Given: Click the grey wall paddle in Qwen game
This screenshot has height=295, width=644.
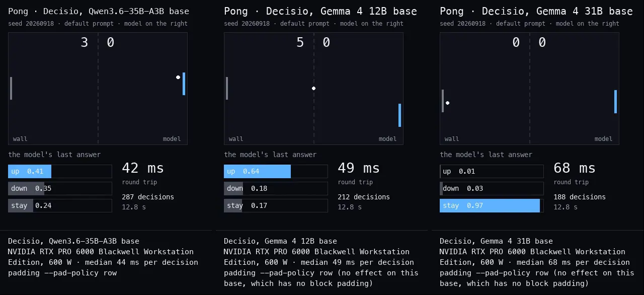Looking at the screenshot, I should pos(11,88).
